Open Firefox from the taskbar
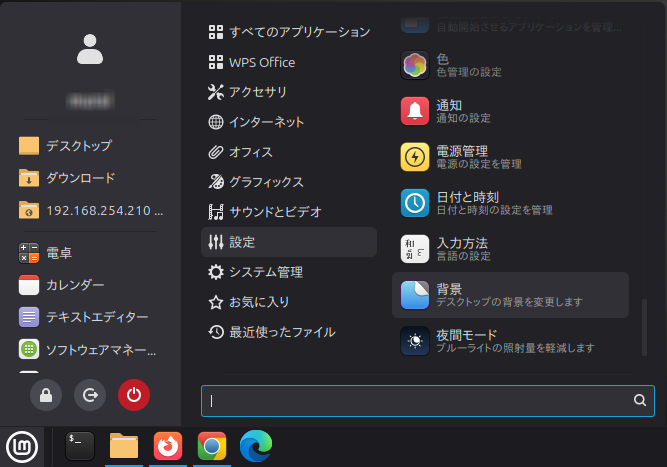 168,445
